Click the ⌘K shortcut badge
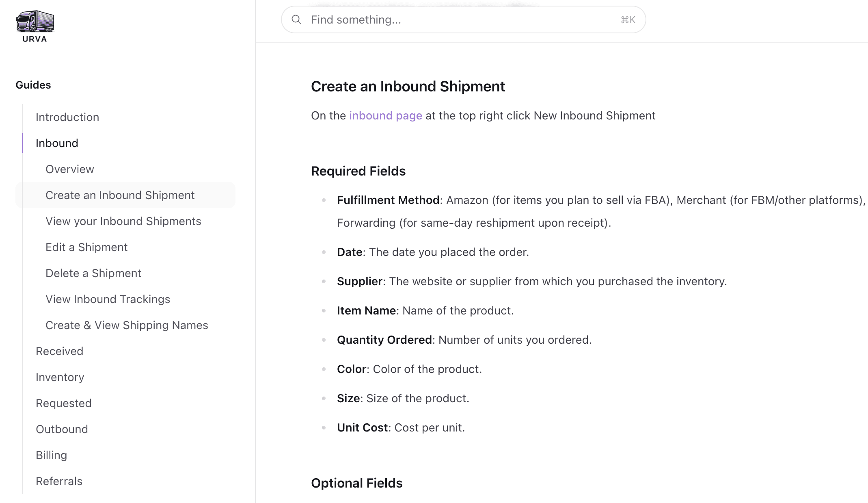Viewport: 868px width, 503px height. point(628,20)
